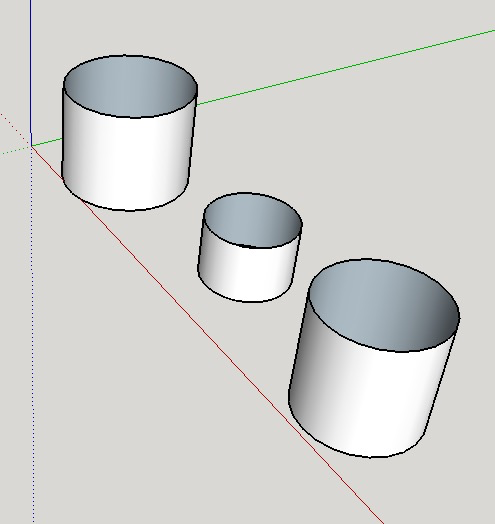Screen dimensions: 495x524
Task: Click the dotted red axis behind the origin
Action: [16, 130]
